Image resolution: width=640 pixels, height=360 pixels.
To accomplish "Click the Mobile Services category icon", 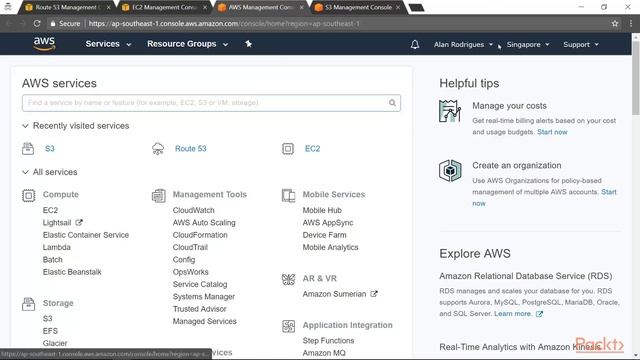I will 289,196.
